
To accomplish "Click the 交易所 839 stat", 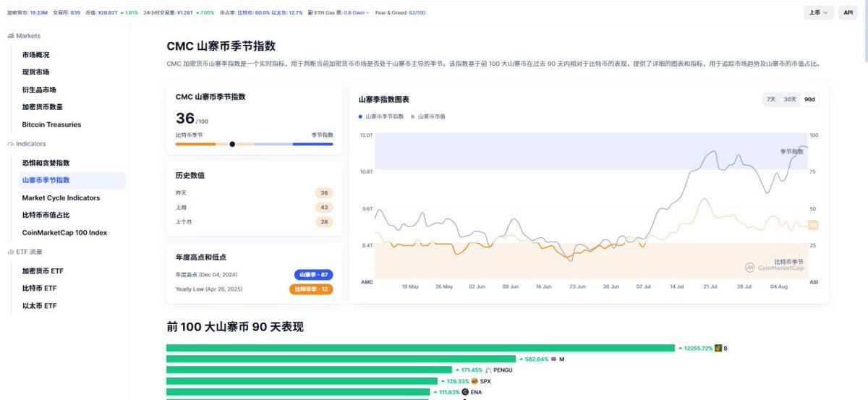I will (x=67, y=12).
